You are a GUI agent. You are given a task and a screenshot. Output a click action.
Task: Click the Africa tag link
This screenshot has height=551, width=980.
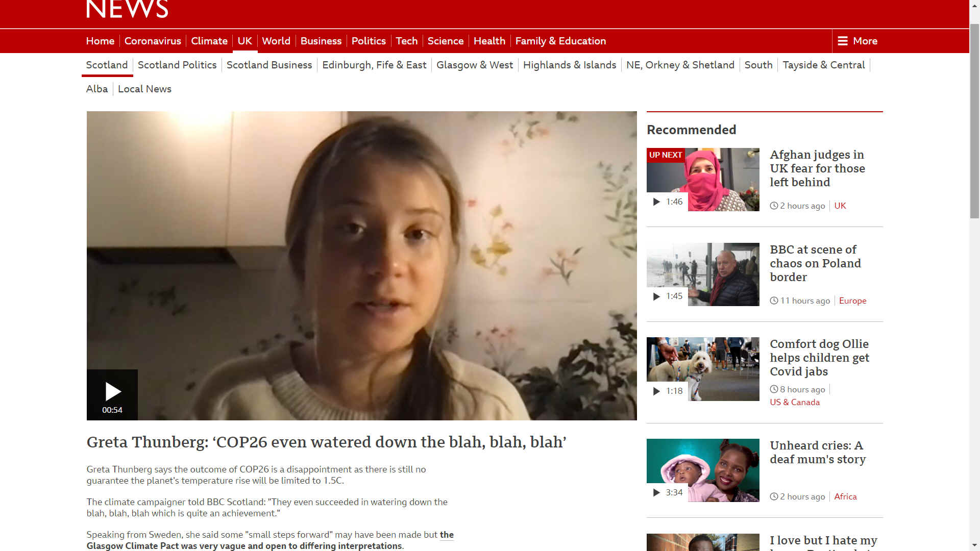pyautogui.click(x=845, y=496)
